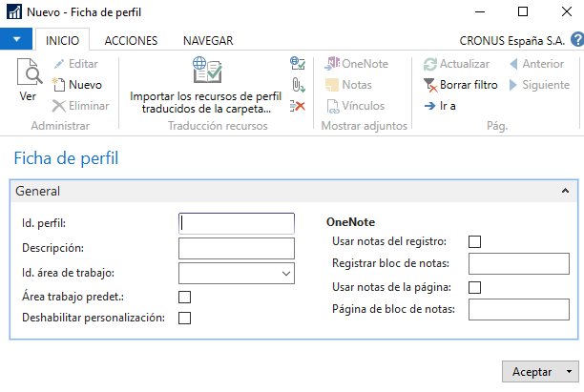Open the help question mark icon
584x392 pixels.
(577, 39)
